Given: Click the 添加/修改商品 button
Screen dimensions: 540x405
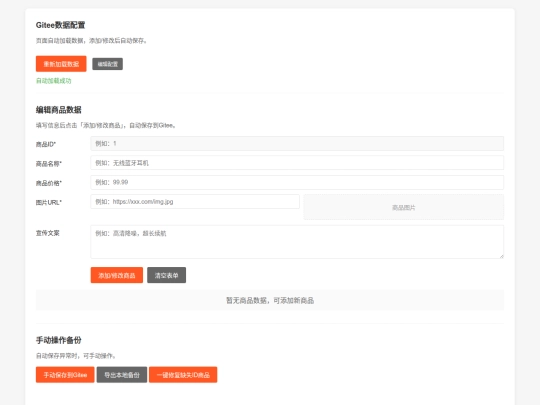Looking at the screenshot, I should point(117,275).
